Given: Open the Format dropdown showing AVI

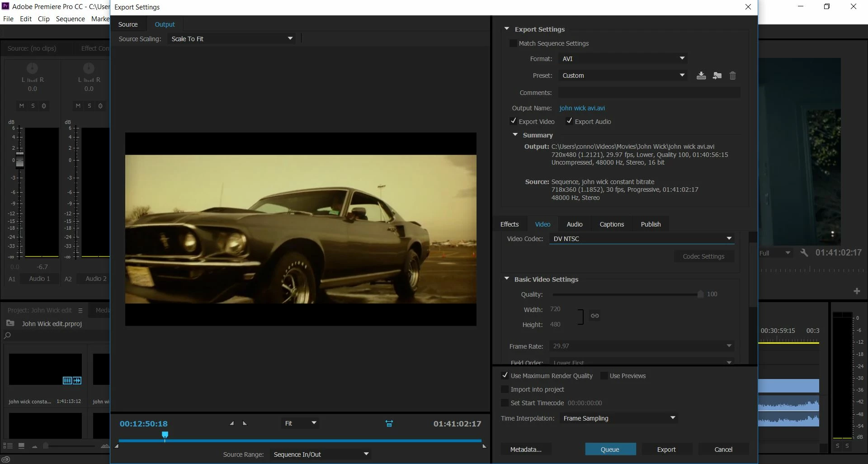Looking at the screenshot, I should pyautogui.click(x=623, y=59).
